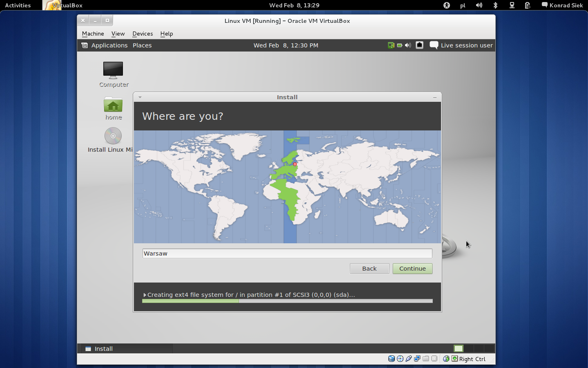588x368 pixels.
Task: Click the VirtualBox app icon in host top bar
Action: tap(52, 5)
